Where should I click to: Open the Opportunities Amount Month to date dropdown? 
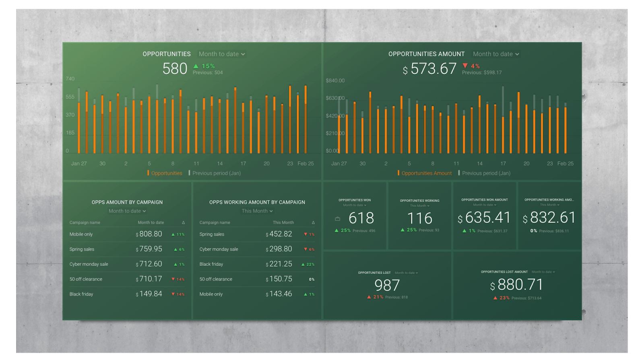point(496,54)
